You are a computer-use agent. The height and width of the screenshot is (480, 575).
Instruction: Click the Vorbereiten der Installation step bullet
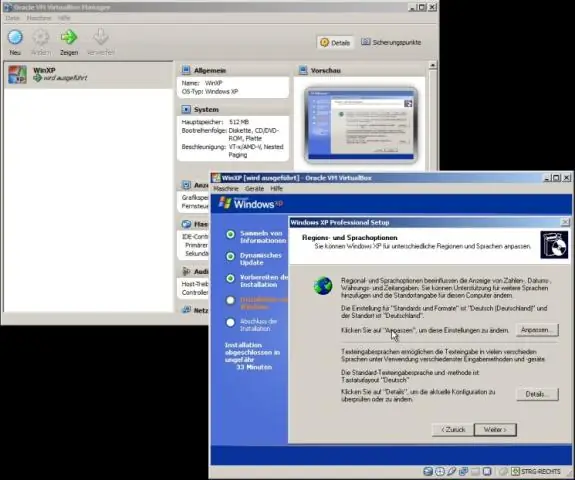tap(230, 278)
